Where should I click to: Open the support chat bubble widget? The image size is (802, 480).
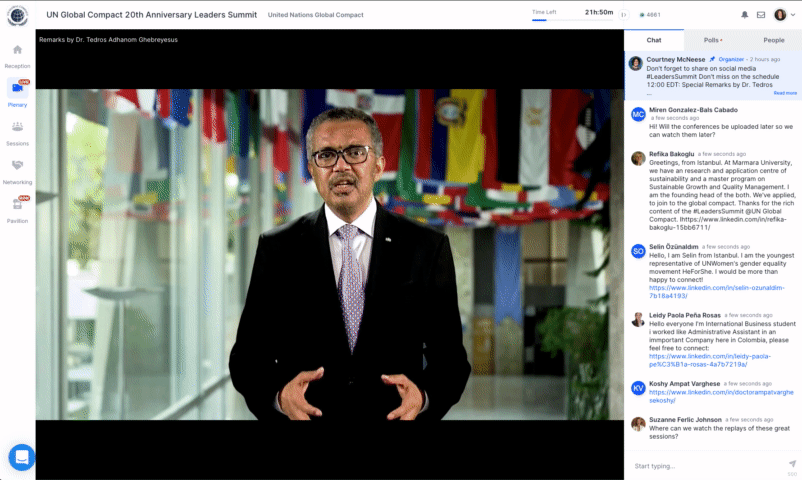pos(21,457)
